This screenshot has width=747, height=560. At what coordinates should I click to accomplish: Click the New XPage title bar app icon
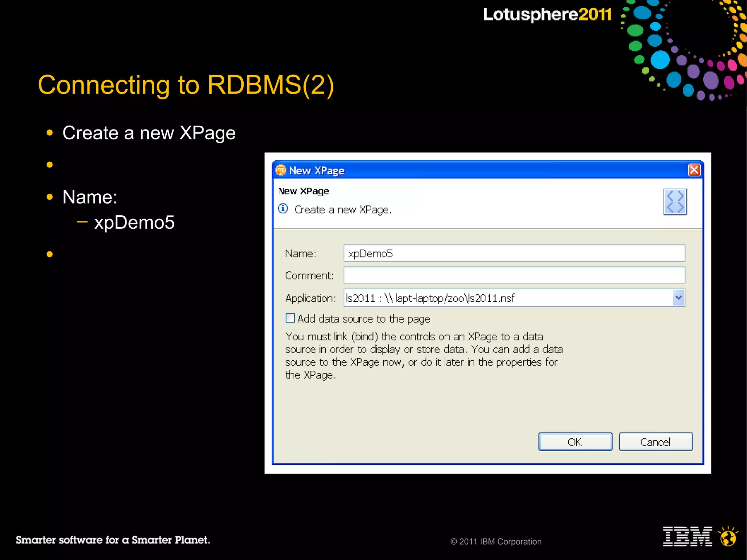coord(280,170)
